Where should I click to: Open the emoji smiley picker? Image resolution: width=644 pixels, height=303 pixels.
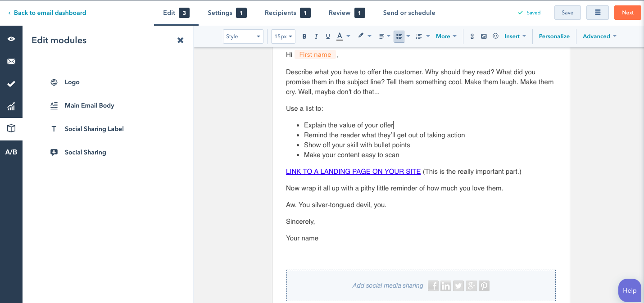495,36
